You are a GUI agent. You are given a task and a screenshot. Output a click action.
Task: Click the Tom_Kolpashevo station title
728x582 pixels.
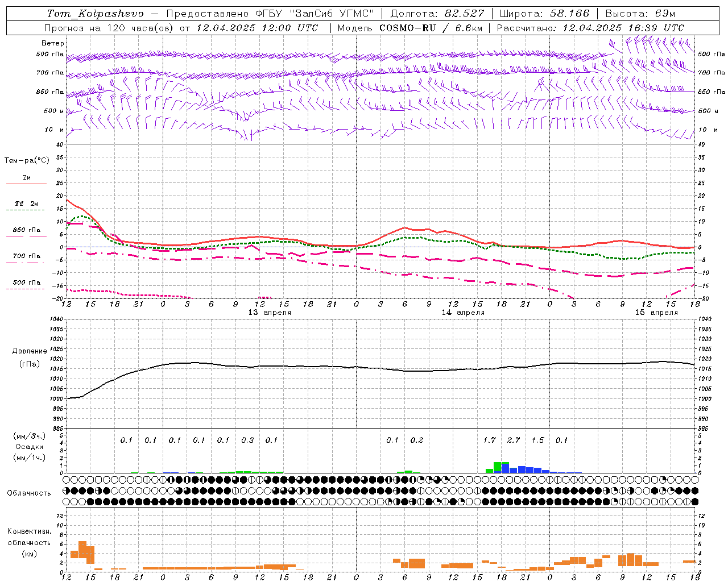tap(95, 14)
